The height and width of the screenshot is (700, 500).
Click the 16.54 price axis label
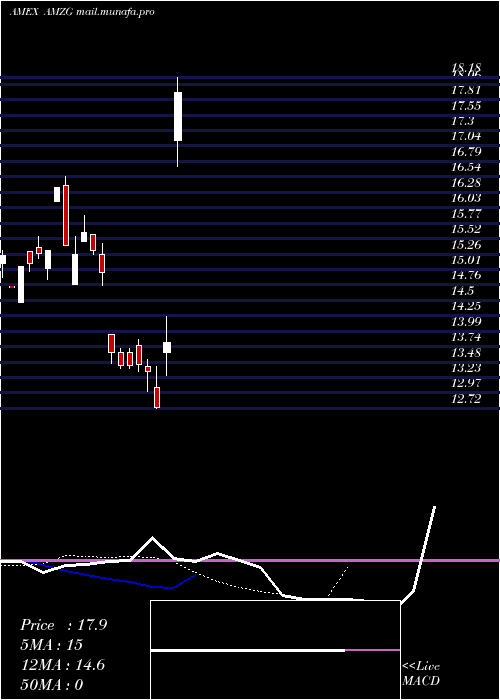point(466,167)
